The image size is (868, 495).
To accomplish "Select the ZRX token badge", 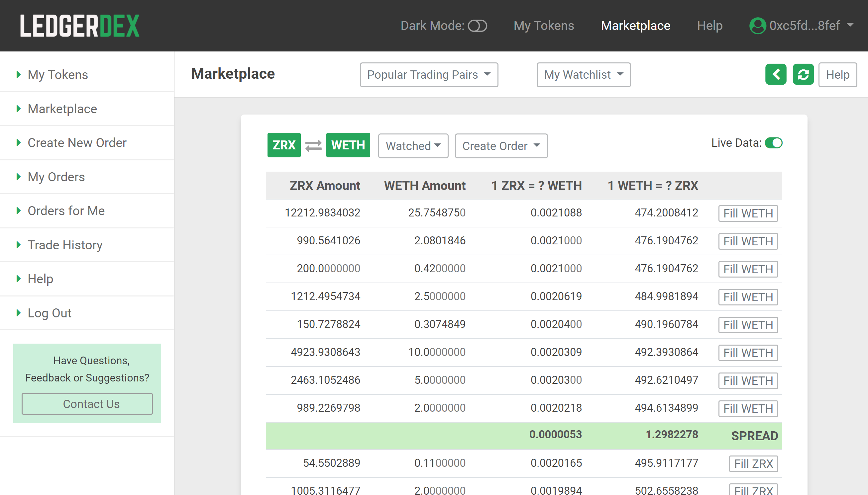I will pos(284,145).
